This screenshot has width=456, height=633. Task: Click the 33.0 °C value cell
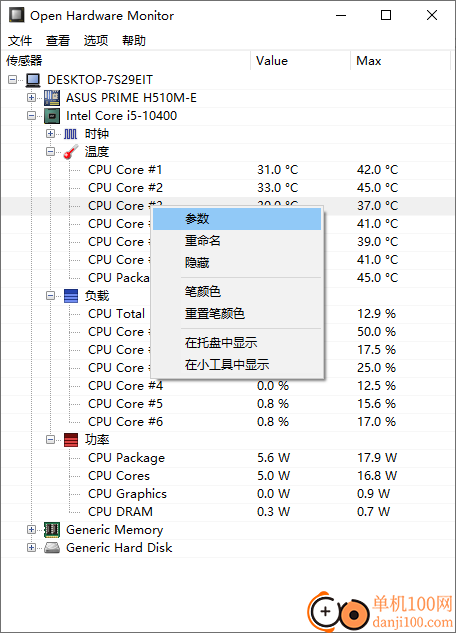(x=278, y=188)
